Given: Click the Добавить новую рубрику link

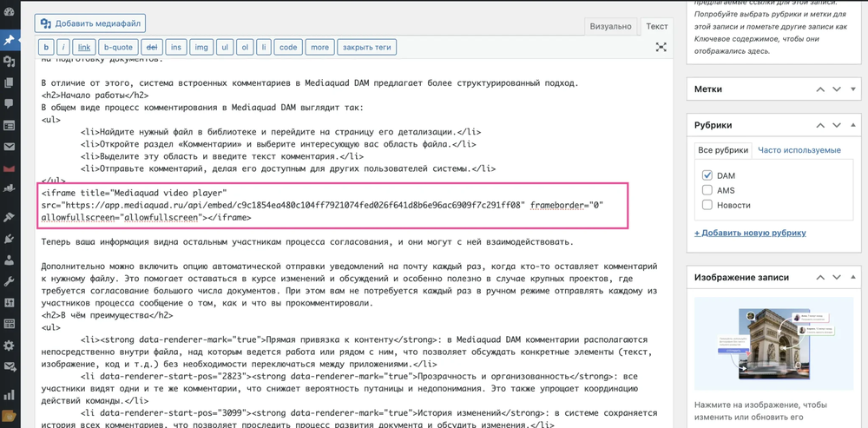Looking at the screenshot, I should click(750, 233).
